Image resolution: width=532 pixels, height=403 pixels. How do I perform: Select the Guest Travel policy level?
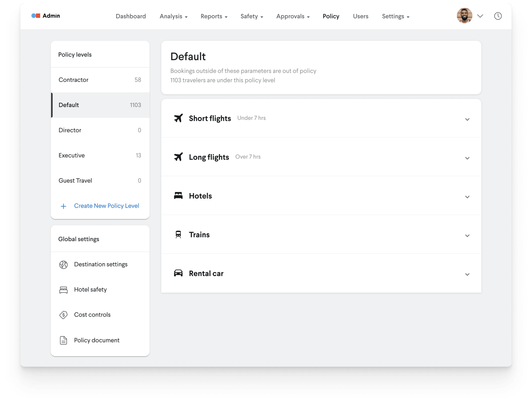tap(100, 181)
